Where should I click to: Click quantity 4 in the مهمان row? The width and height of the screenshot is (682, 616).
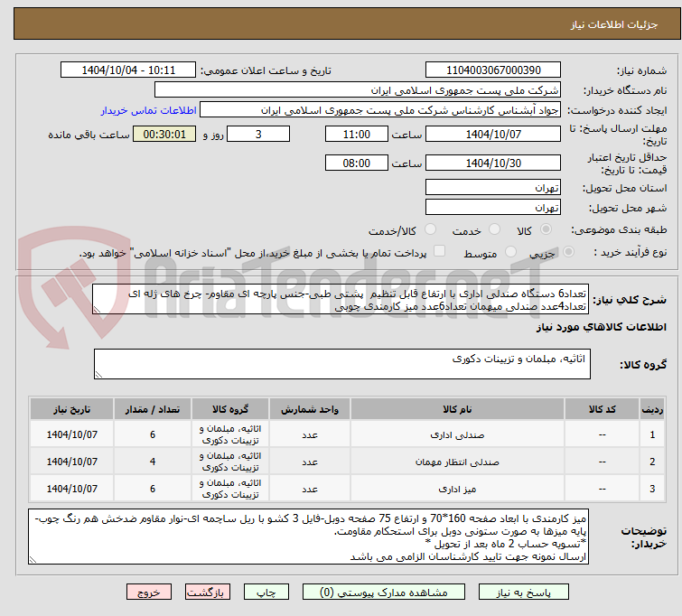pyautogui.click(x=153, y=462)
